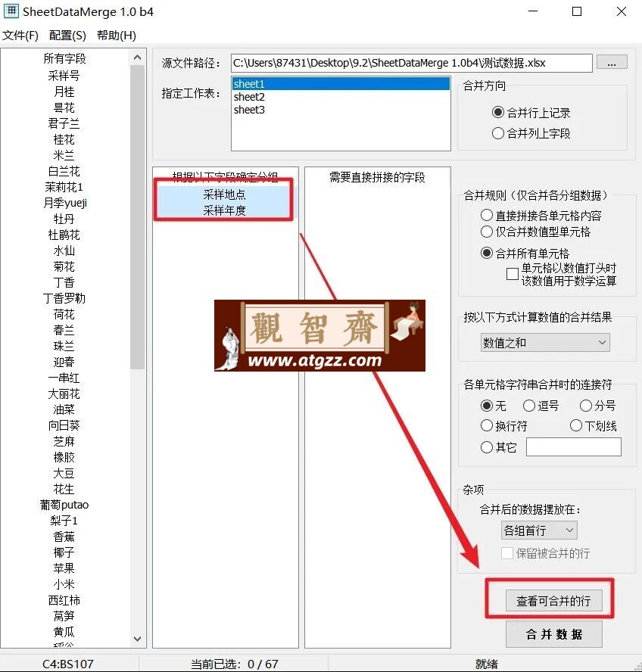642x672 pixels.
Task: Select 荷花 in field list
Action: [64, 315]
